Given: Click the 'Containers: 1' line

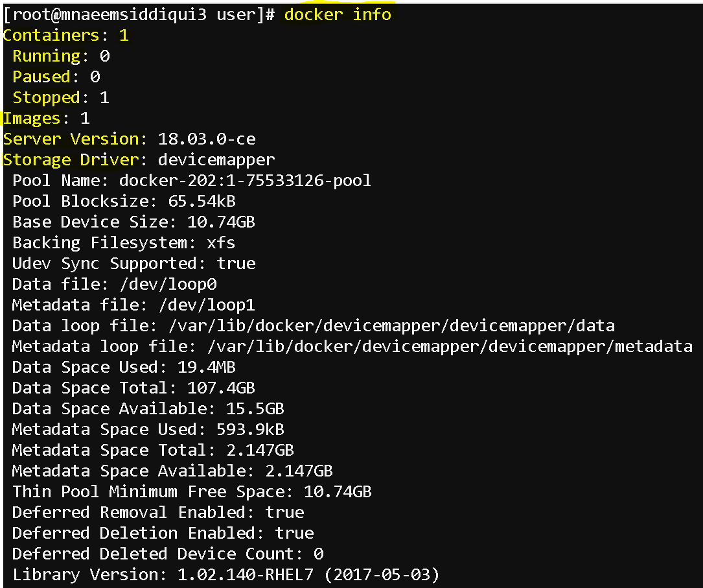Looking at the screenshot, I should (x=66, y=35).
